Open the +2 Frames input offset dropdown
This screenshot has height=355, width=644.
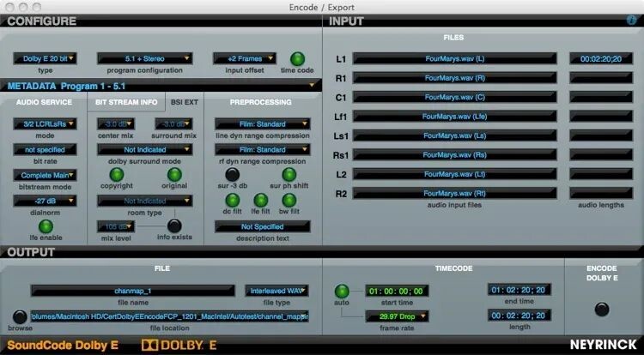coord(245,58)
